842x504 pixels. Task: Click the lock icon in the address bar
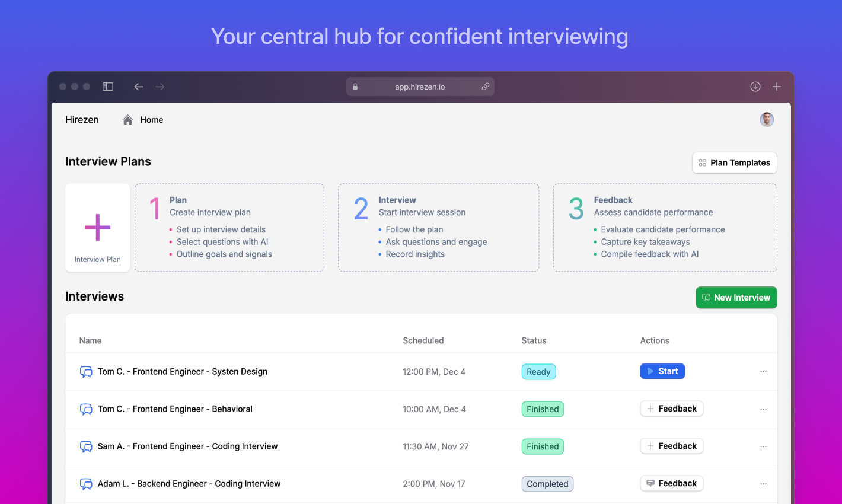355,87
